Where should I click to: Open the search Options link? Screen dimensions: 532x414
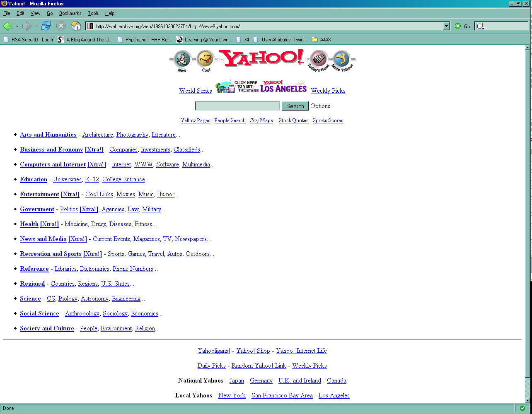pos(320,106)
